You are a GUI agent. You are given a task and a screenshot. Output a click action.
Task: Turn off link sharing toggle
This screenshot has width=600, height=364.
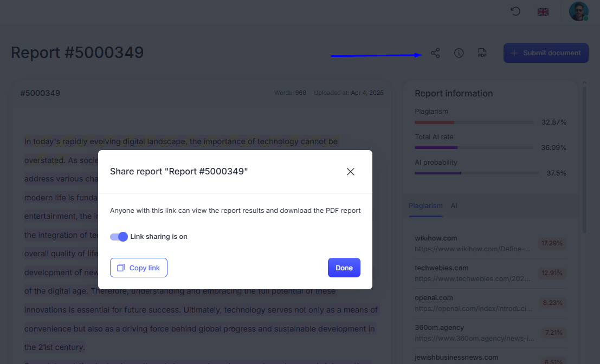click(x=118, y=237)
